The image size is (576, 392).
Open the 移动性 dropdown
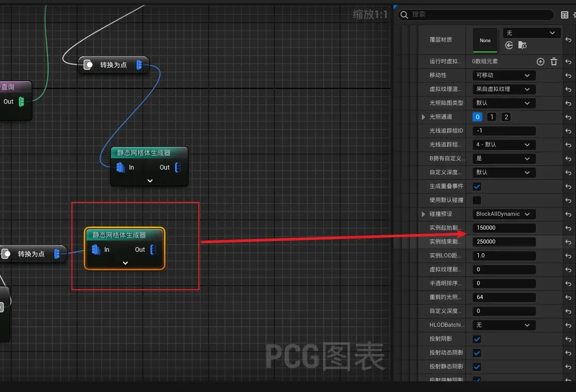click(x=504, y=76)
